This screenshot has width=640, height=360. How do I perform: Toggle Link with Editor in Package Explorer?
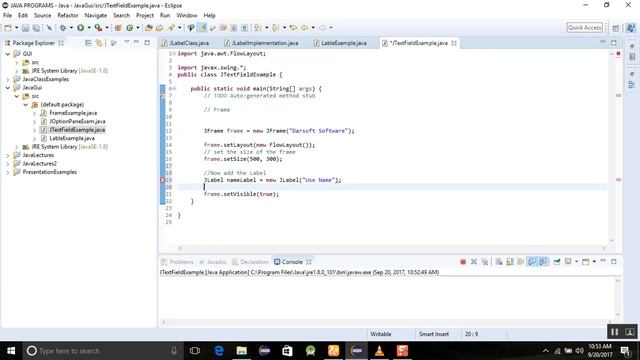(x=99, y=43)
